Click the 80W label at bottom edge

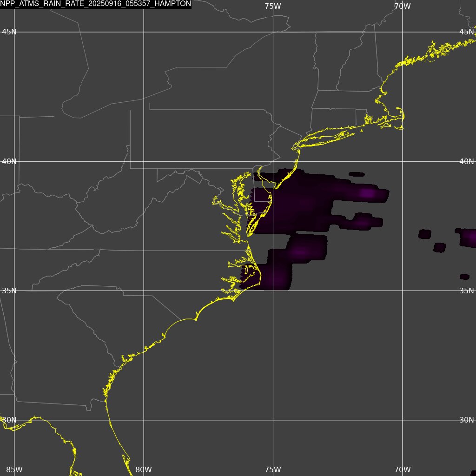tap(144, 469)
